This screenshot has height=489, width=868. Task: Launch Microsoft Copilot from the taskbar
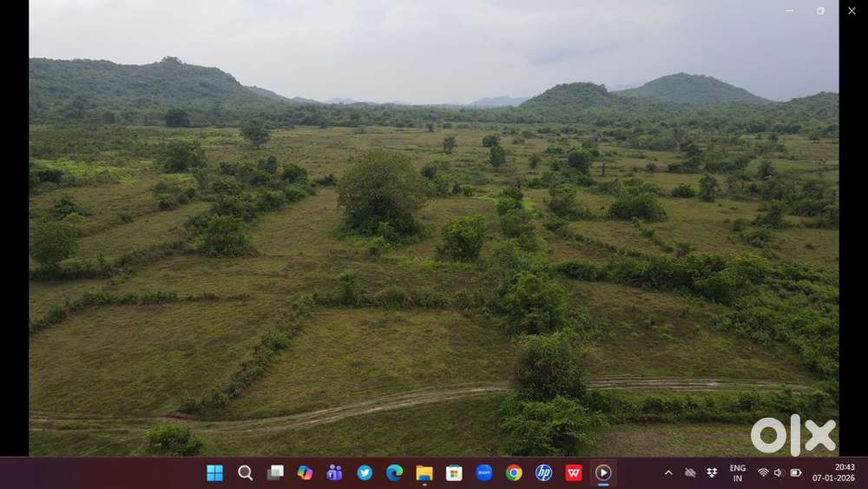coord(305,472)
